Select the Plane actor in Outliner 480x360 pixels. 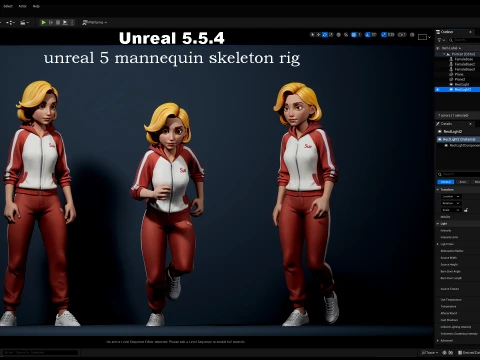pos(459,74)
